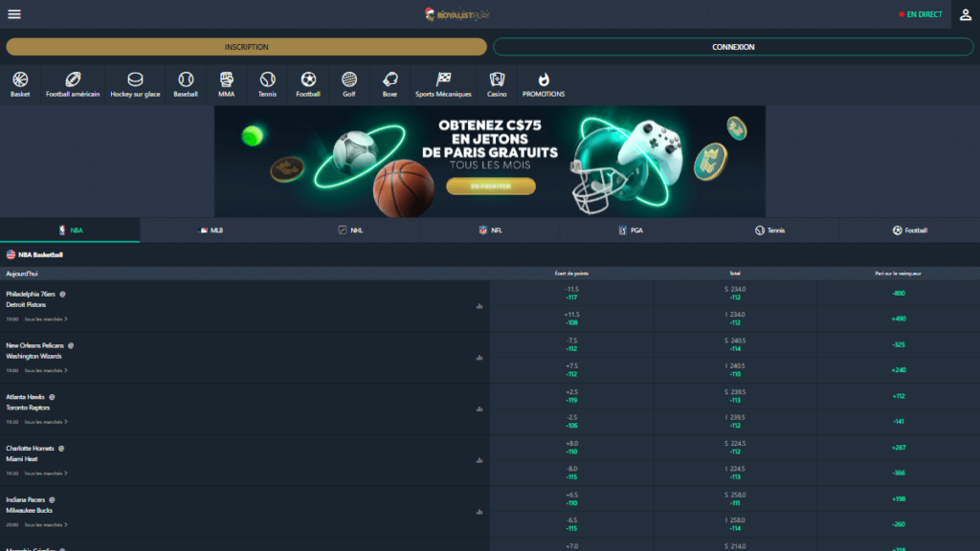Viewport: 980px width, 551px height.
Task: Open the C$75 free bets promo banner
Action: point(490,161)
